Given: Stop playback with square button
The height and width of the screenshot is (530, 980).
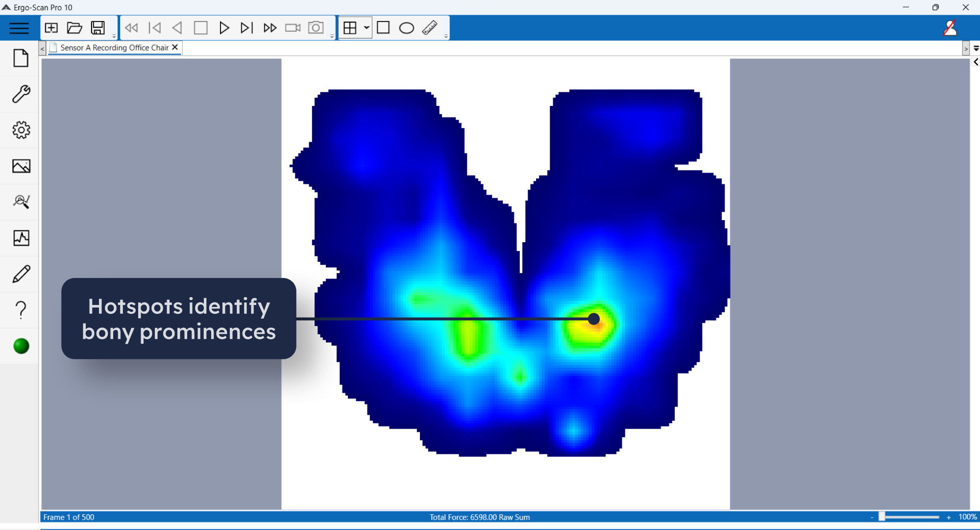Looking at the screenshot, I should pos(201,28).
